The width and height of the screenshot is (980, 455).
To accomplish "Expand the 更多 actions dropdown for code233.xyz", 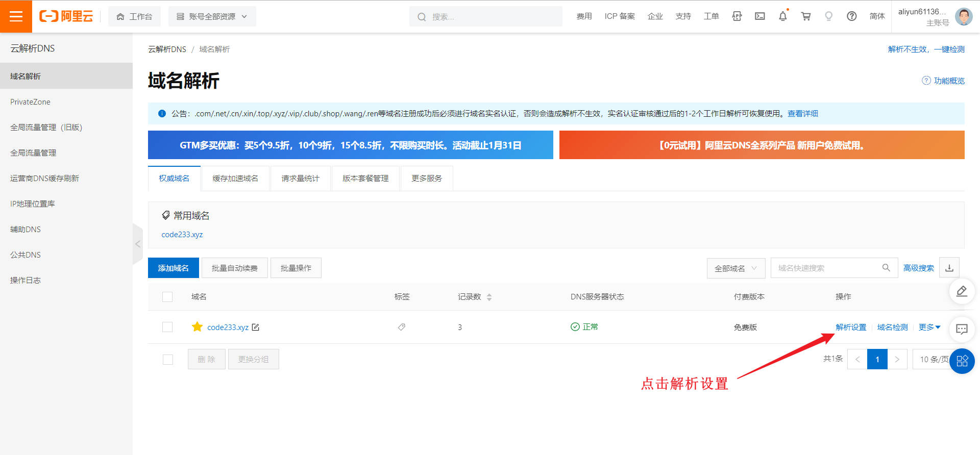I will (x=929, y=327).
